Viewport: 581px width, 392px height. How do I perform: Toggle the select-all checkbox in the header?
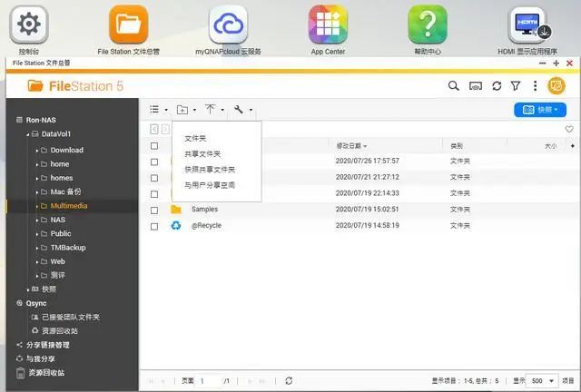click(x=154, y=146)
